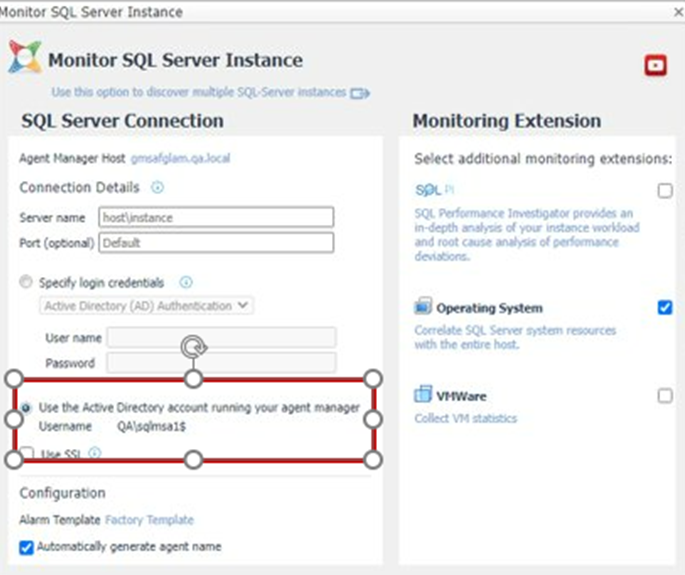
Task: Enable the SQL PI extension checkbox
Action: 665,191
